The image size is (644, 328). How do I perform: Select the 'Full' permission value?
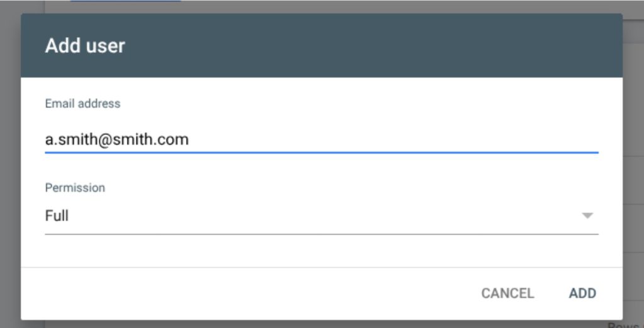[x=57, y=216]
